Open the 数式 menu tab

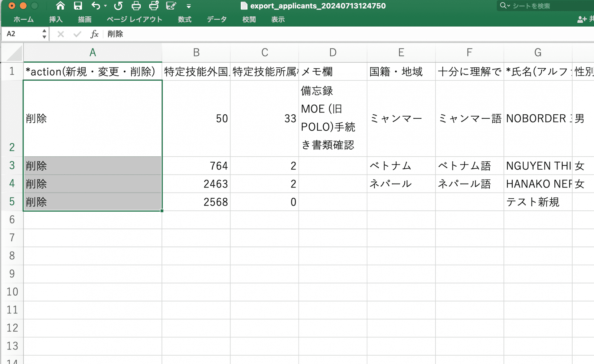185,19
